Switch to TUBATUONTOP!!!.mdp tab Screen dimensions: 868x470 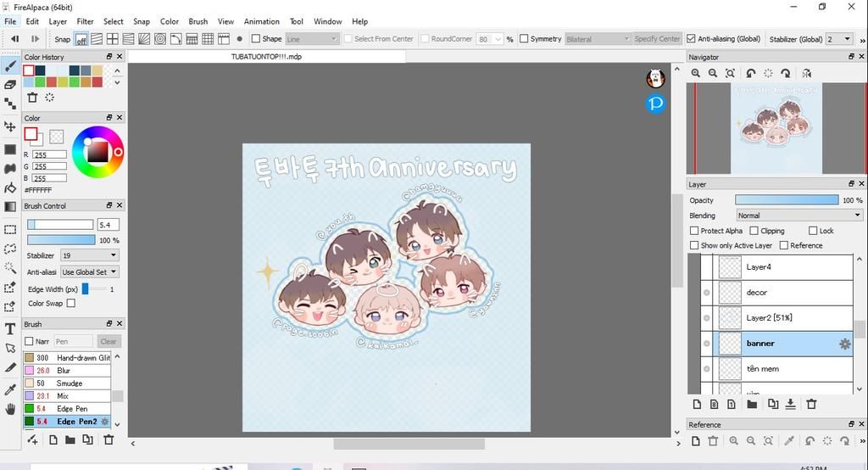pos(266,57)
